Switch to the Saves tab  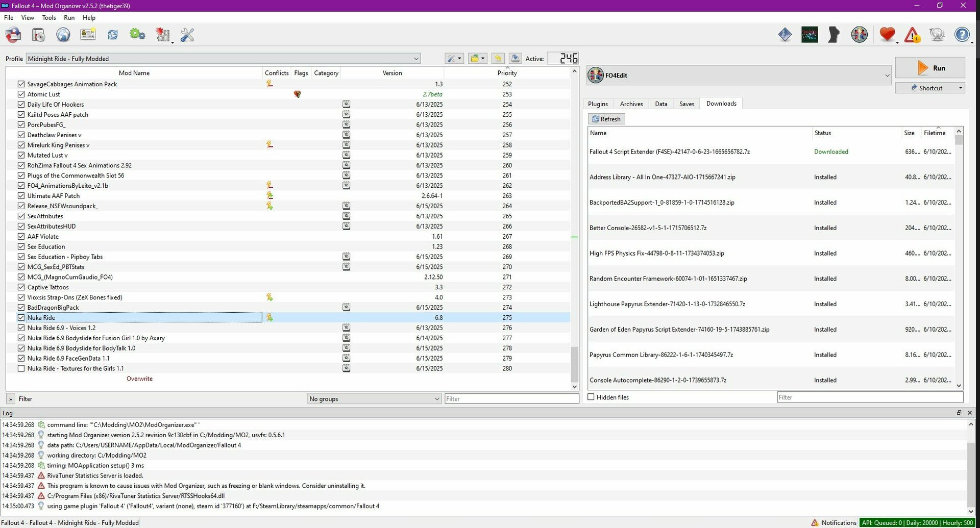point(687,104)
